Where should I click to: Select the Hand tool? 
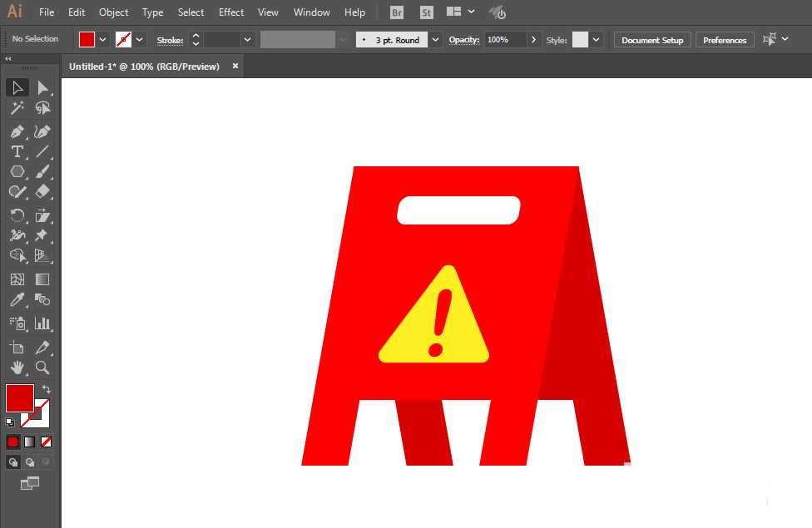pyautogui.click(x=17, y=367)
